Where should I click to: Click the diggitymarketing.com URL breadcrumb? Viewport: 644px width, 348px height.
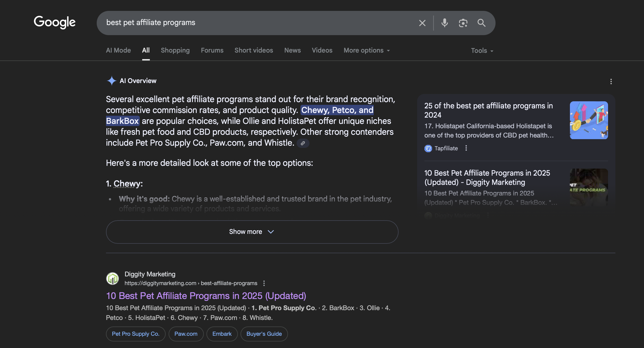(x=191, y=283)
